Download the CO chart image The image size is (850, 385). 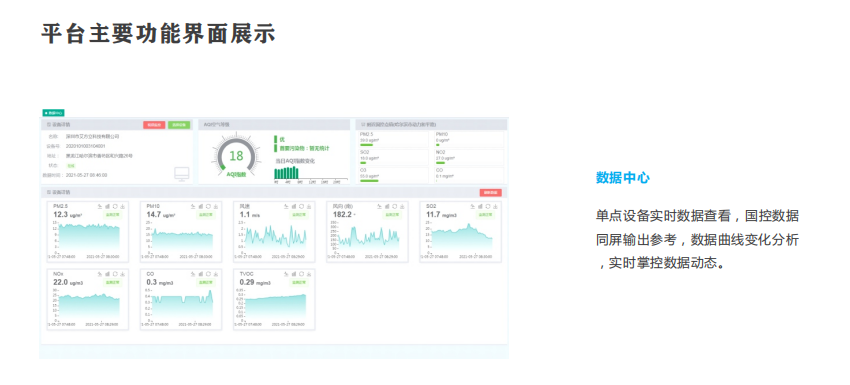tap(215, 274)
